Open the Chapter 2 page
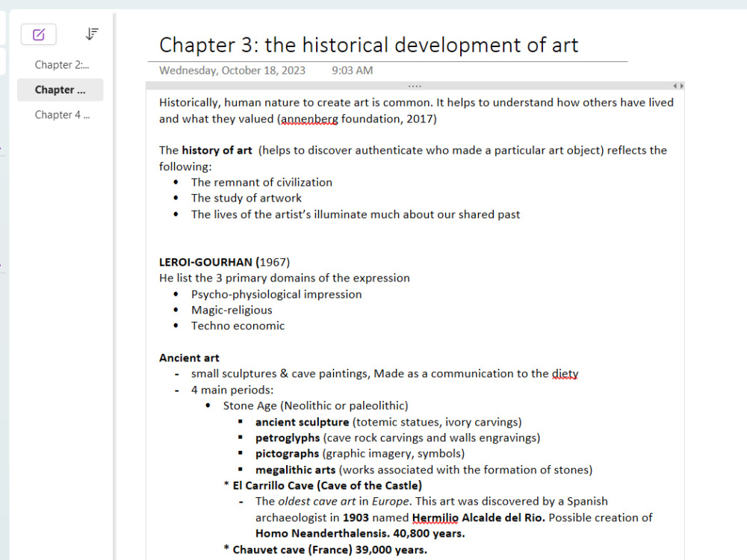The image size is (747, 560). point(61,65)
